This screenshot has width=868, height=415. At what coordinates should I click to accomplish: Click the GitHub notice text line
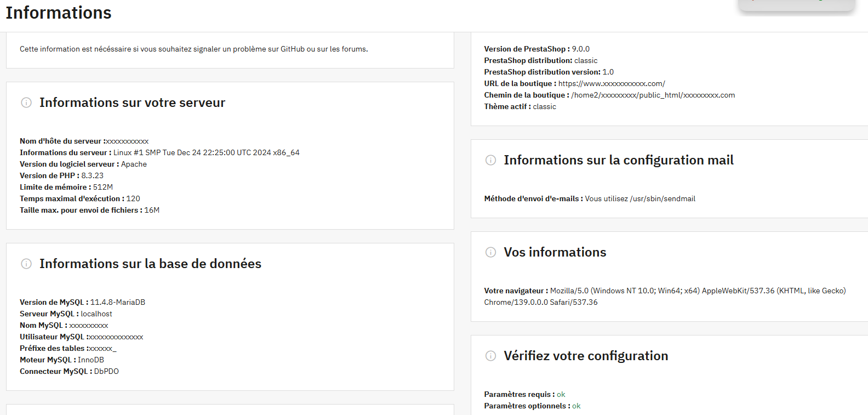(194, 49)
